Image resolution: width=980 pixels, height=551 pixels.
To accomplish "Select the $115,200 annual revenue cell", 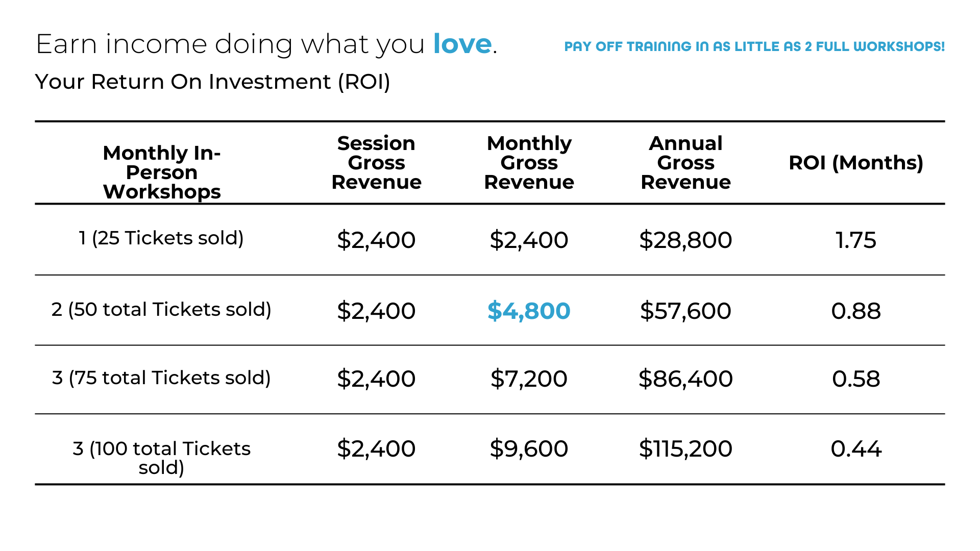I will coord(685,448).
